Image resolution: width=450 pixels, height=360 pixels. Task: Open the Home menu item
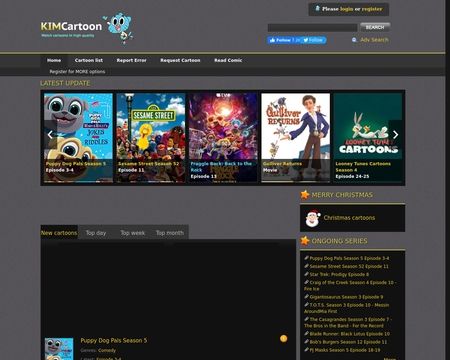(54, 60)
